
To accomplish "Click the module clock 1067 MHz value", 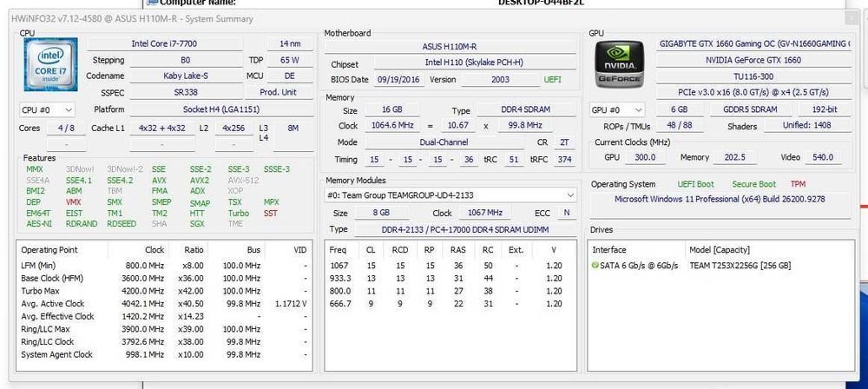I will coord(483,213).
